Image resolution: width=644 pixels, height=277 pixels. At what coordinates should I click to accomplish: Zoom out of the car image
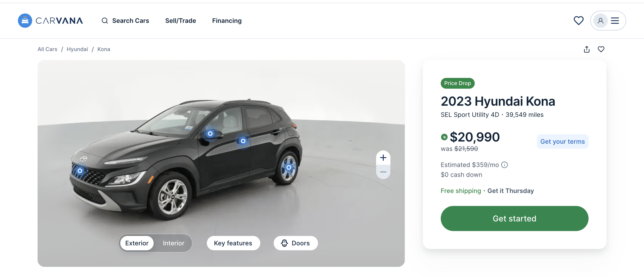[x=383, y=172]
